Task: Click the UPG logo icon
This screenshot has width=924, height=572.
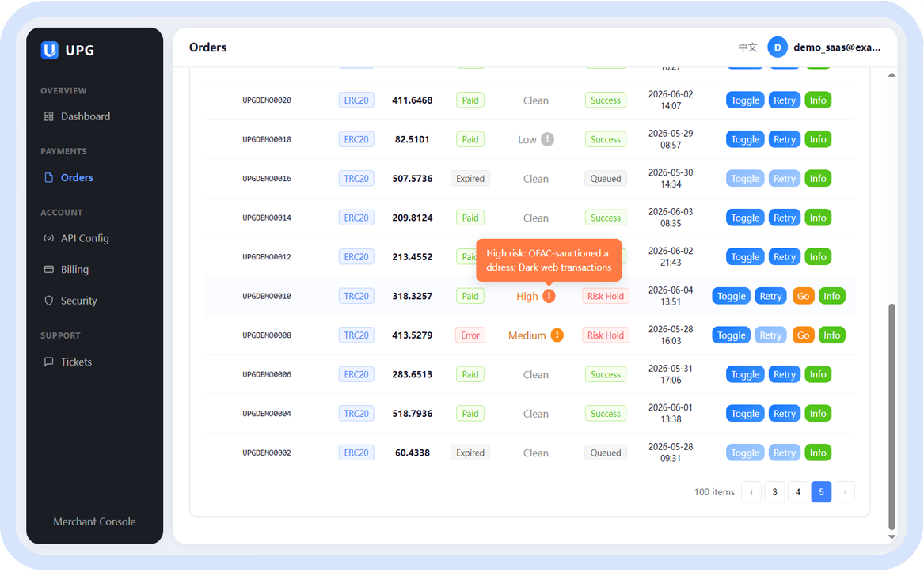Action: point(50,50)
